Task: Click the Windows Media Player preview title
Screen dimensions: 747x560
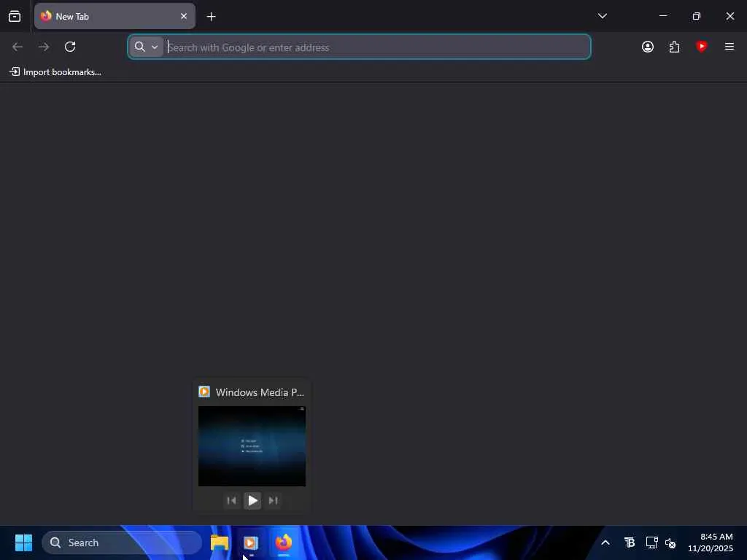Action: (260, 392)
